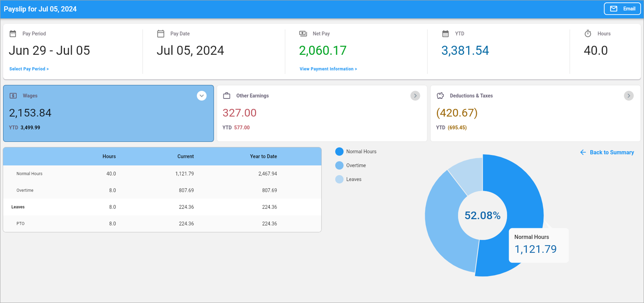Click the pay date Jul 05, 2024
The width and height of the screenshot is (644, 303).
(x=190, y=51)
